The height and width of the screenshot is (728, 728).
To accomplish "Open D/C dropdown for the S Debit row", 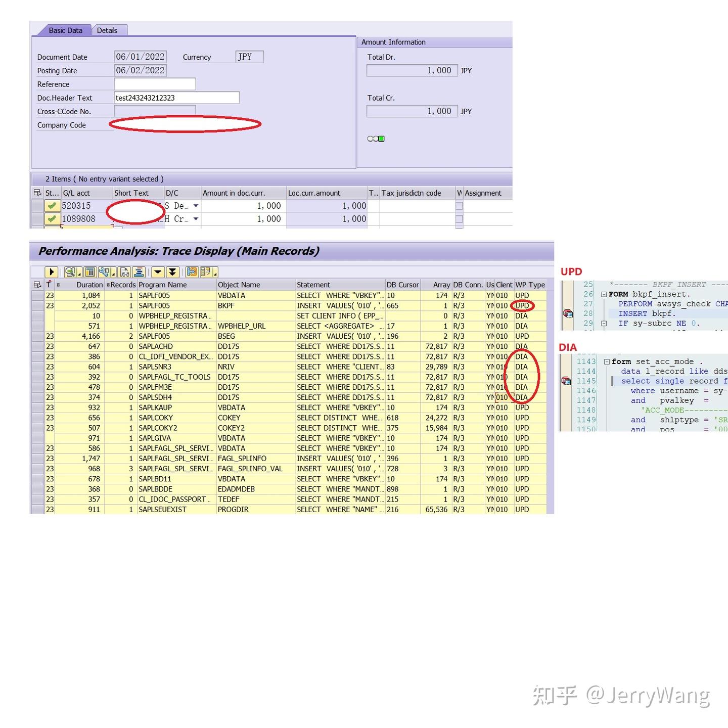I will click(196, 206).
